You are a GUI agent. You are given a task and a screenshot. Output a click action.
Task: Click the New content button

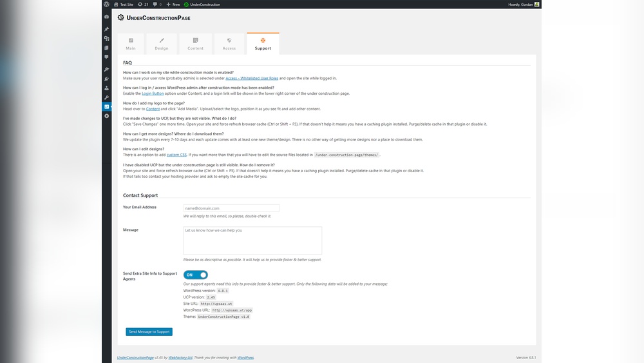pos(173,4)
